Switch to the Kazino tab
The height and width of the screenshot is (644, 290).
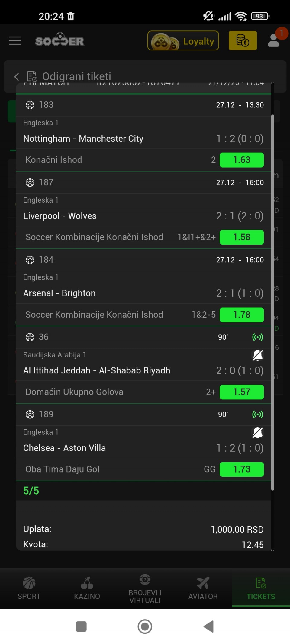point(87,588)
